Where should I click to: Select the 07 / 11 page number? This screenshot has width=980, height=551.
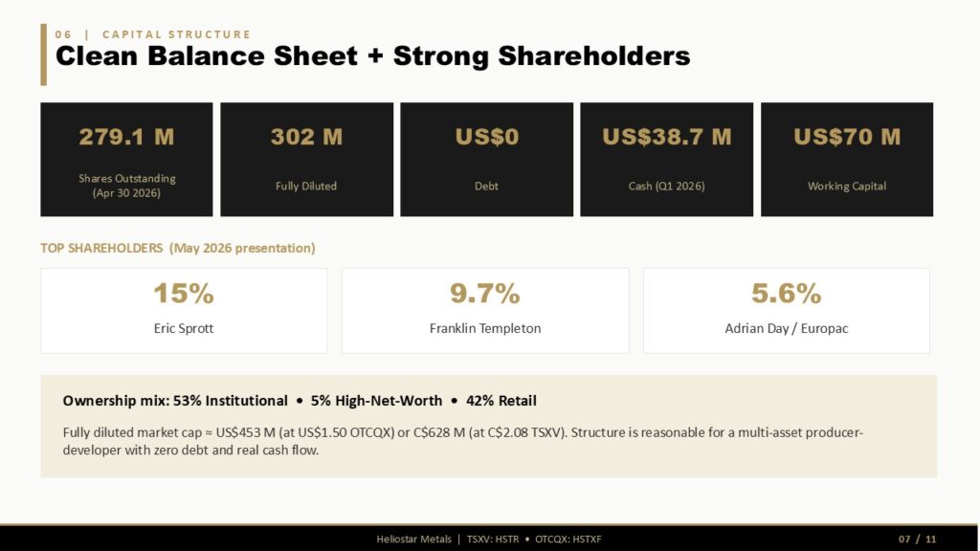click(918, 540)
